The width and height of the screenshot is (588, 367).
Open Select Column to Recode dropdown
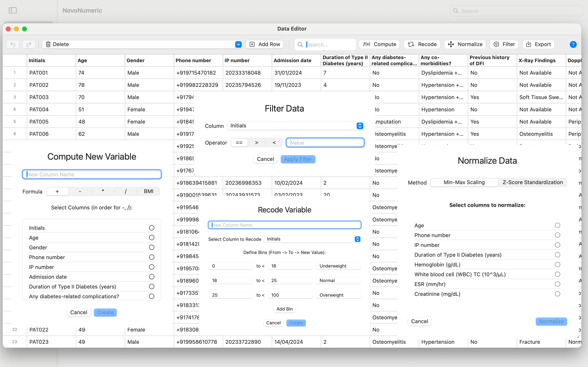pyautogui.click(x=312, y=239)
